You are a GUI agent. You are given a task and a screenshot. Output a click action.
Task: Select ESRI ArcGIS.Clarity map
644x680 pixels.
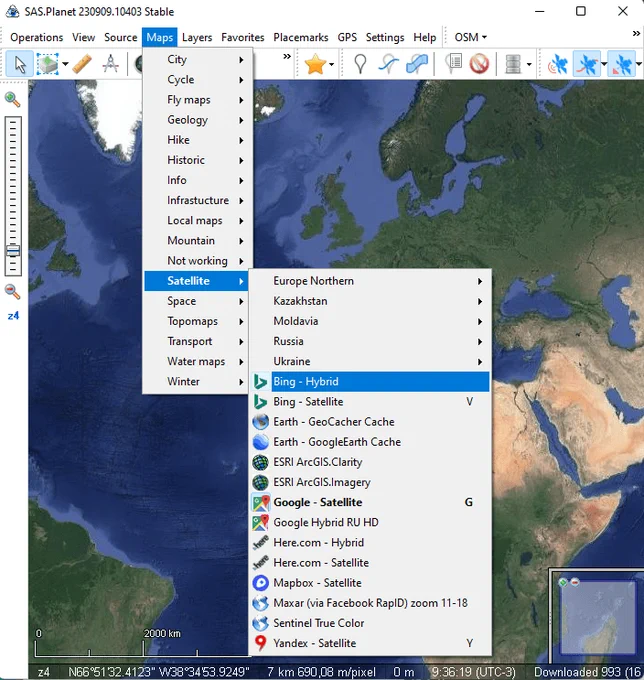[371, 462]
